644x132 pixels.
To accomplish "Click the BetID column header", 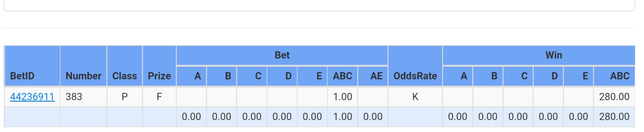I will (22, 76).
